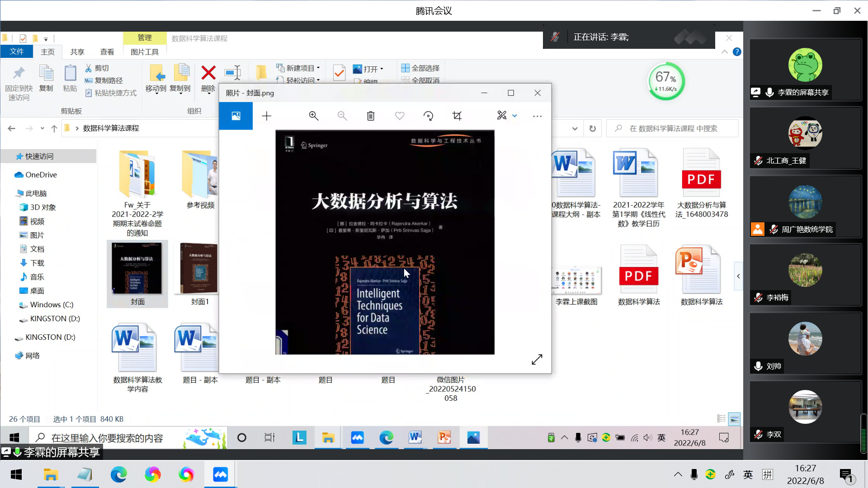Viewport: 868px width, 488px height.
Task: Click the zoom out magnifier in Photos
Action: (x=342, y=116)
